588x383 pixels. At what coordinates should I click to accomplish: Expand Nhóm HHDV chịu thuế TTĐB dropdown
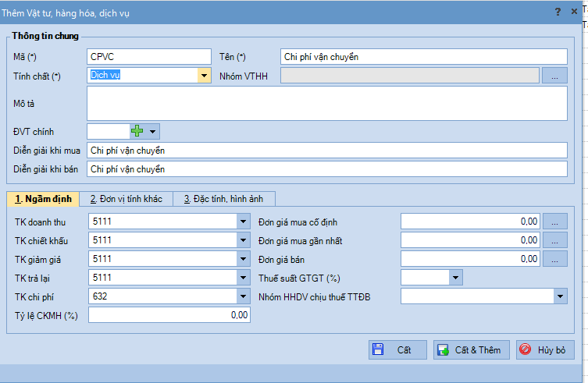pos(560,296)
